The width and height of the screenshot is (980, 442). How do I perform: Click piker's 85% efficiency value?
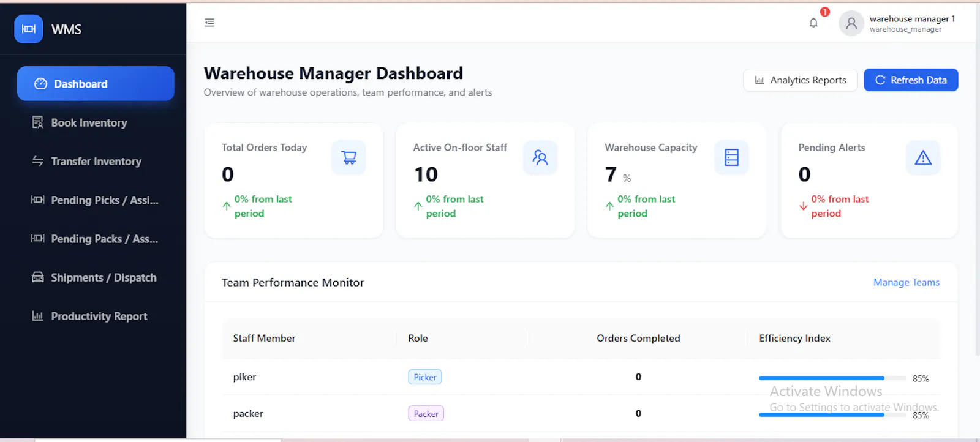(921, 378)
